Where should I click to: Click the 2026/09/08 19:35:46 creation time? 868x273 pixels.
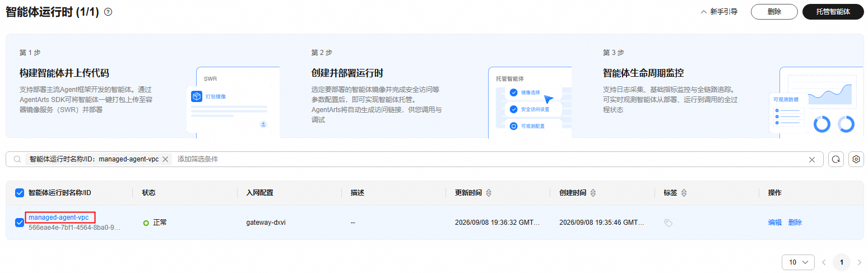[602, 223]
